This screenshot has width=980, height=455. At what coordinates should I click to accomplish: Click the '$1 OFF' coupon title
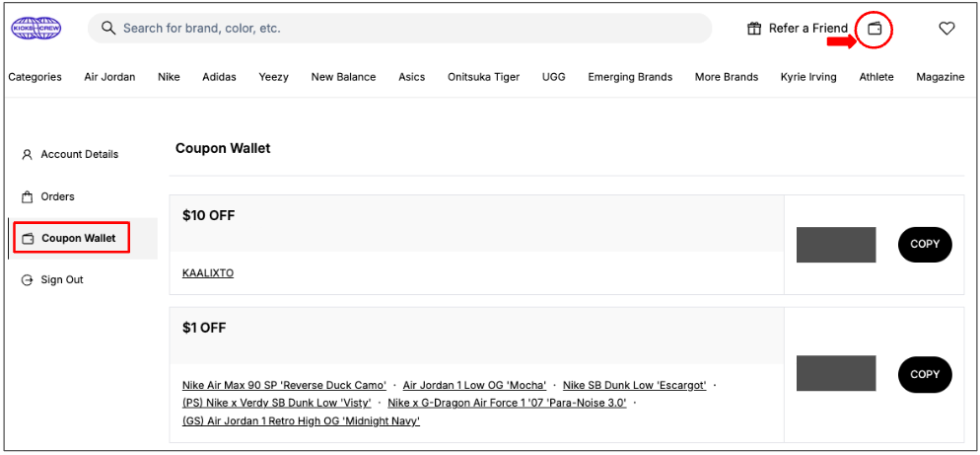tap(204, 328)
